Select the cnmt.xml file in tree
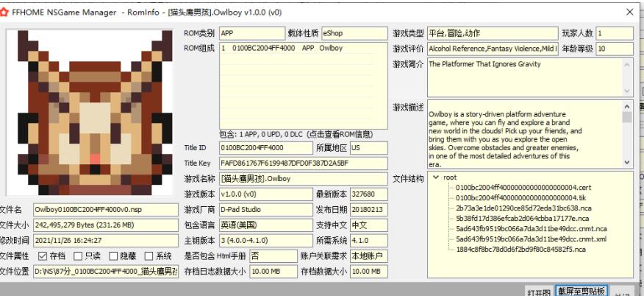 click(x=531, y=239)
